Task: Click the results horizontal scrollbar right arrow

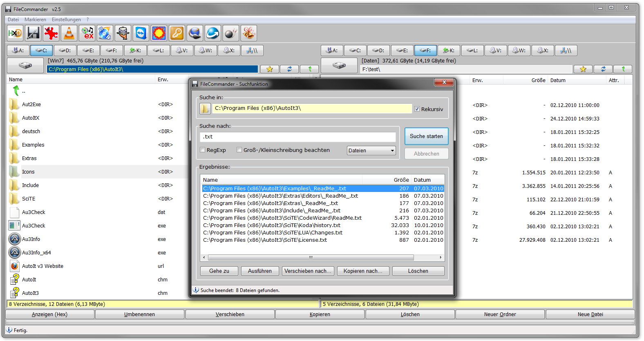Action: click(441, 257)
